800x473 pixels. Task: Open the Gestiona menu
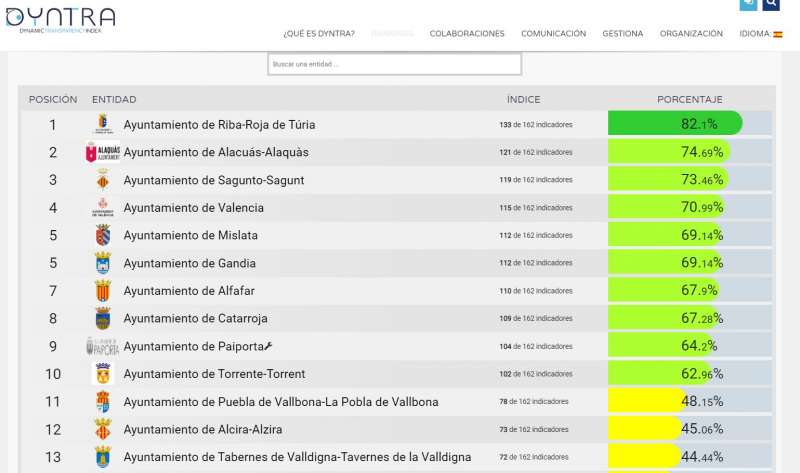622,34
